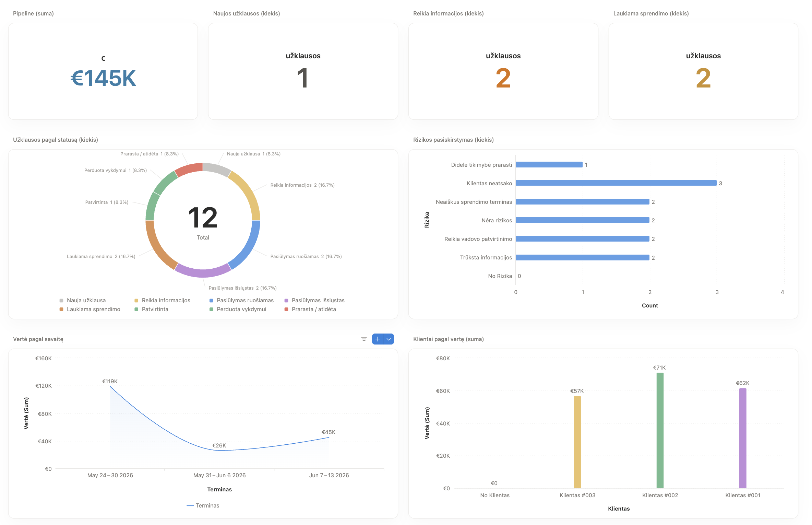Screen dimensions: 812x525
Task: Open the Pipeline €145K number card
Action: [x=103, y=71]
